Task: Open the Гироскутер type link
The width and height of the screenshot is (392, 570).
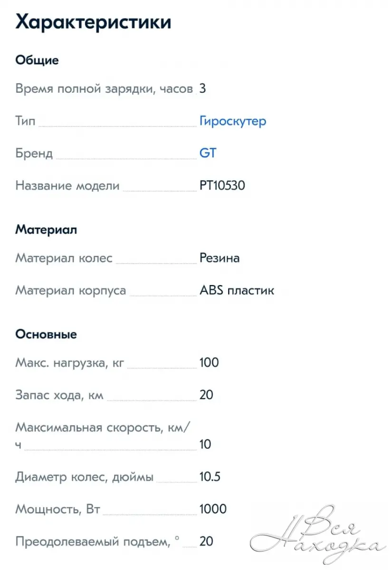Action: coord(232,121)
